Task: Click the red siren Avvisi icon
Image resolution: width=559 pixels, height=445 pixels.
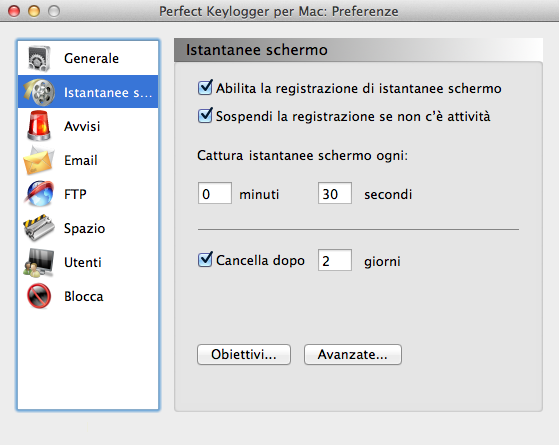Action: 39,126
